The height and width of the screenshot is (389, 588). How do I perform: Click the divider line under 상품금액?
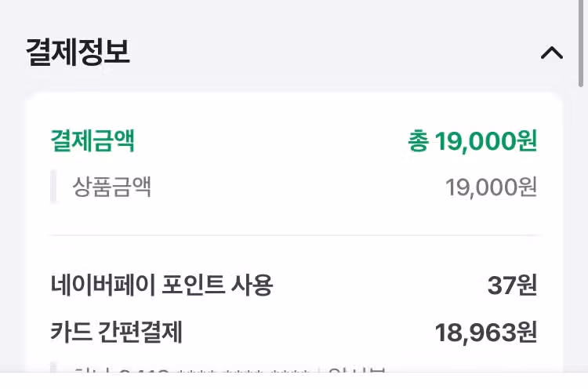tap(295, 235)
